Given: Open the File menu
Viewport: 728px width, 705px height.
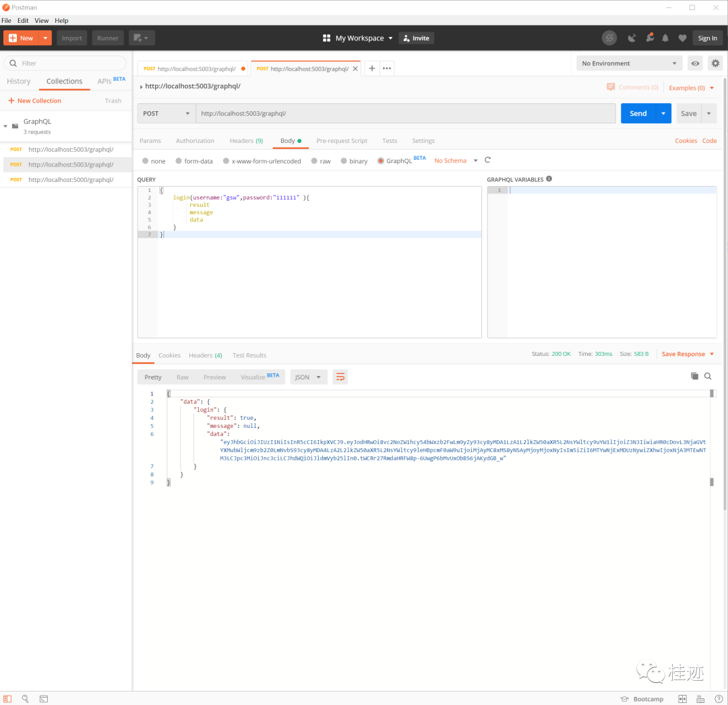Looking at the screenshot, I should pos(7,20).
